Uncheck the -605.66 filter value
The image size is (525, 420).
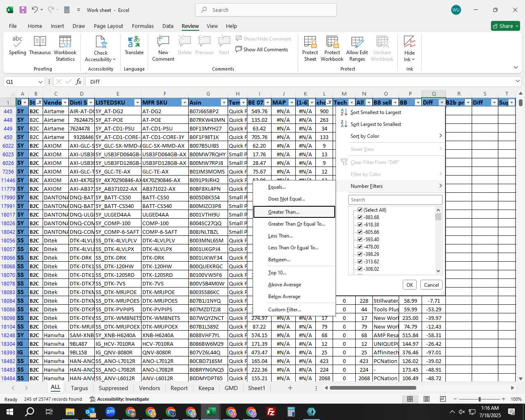point(360,232)
